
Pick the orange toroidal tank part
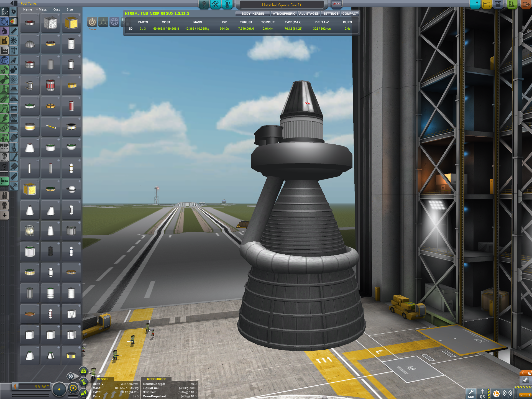point(51,106)
